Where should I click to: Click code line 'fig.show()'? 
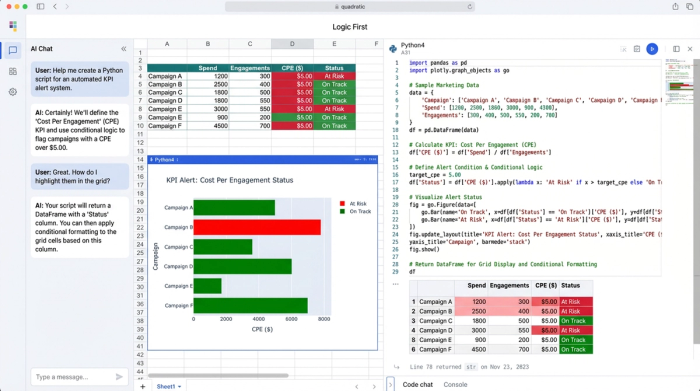pos(424,250)
